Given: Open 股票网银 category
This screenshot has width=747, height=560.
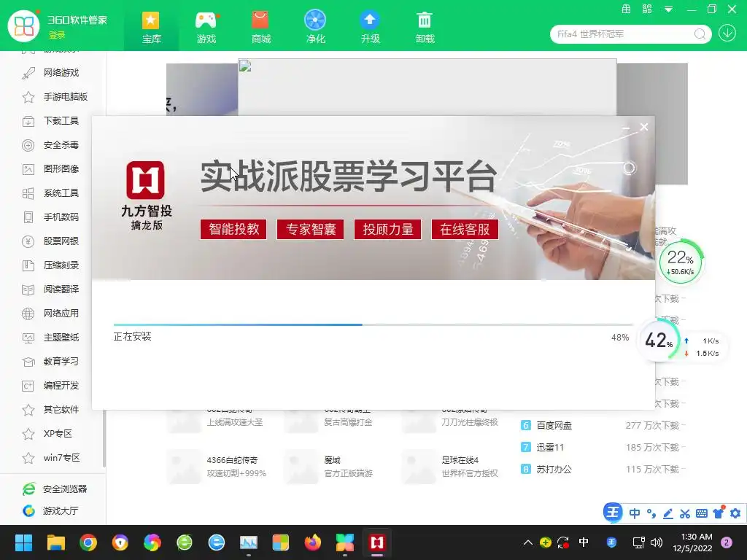Looking at the screenshot, I should [x=51, y=241].
